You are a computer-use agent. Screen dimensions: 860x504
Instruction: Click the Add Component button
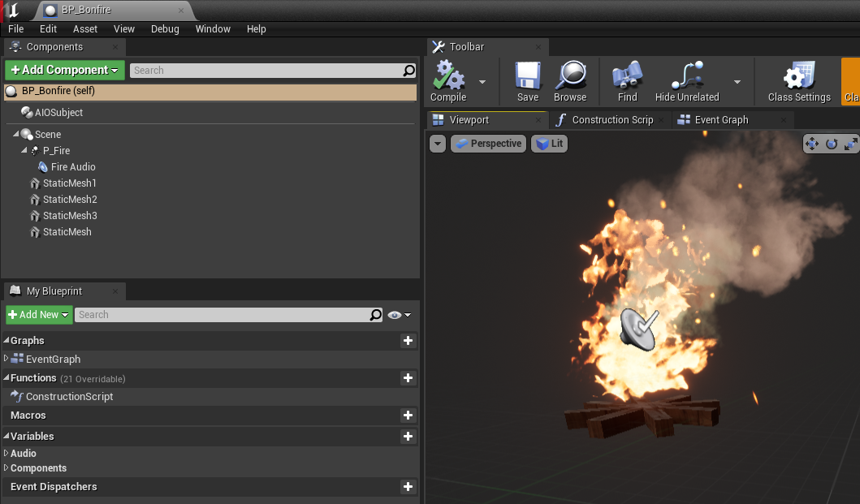pos(65,71)
